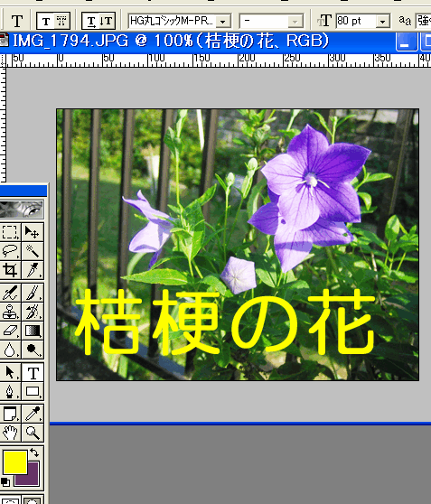
Task: Select the Hand tool
Action: click(10, 433)
